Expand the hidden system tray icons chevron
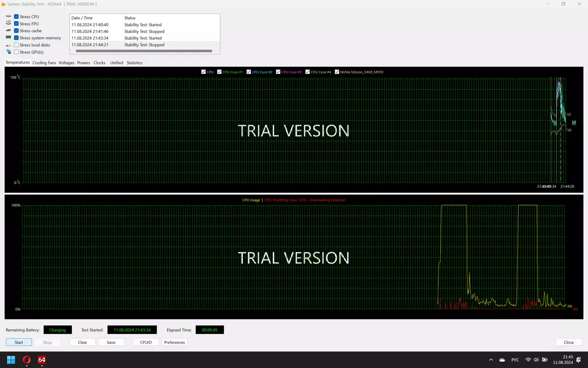 click(x=491, y=360)
